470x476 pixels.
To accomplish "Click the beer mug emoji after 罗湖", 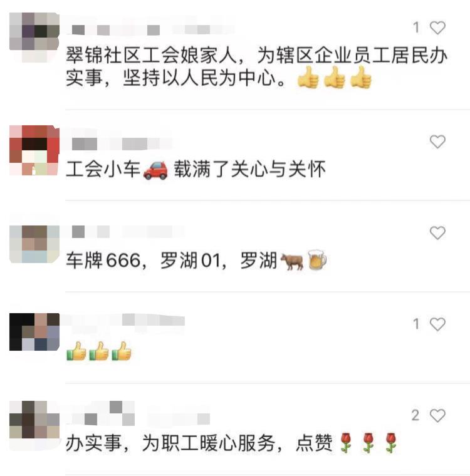I will tap(317, 260).
